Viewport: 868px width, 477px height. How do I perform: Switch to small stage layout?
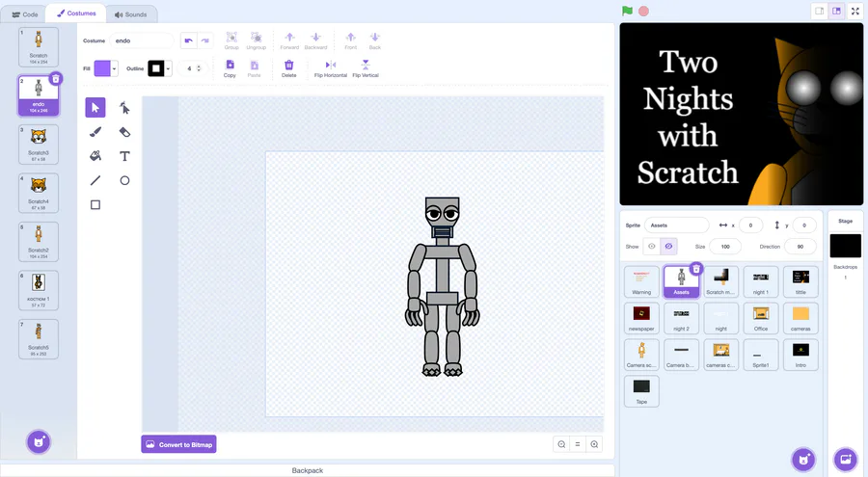pyautogui.click(x=819, y=11)
